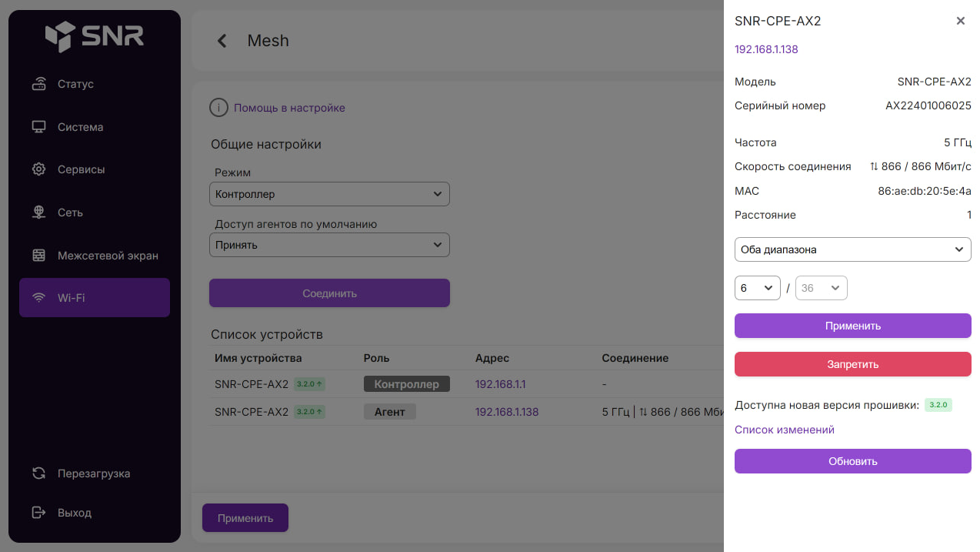Click the info icon beside setup help
This screenshot has width=980, height=552.
click(x=218, y=108)
